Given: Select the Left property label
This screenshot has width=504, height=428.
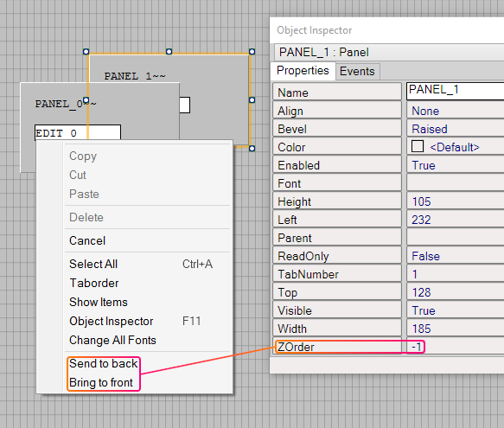Looking at the screenshot, I should [x=337, y=220].
